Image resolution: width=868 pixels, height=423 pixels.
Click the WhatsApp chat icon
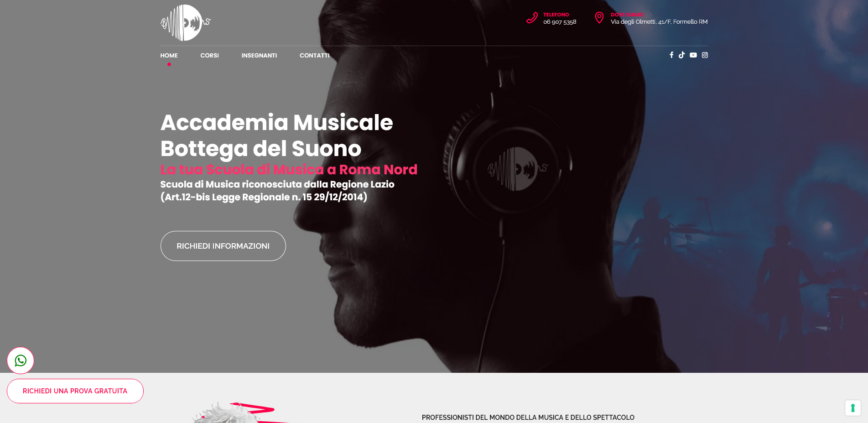[x=21, y=360]
